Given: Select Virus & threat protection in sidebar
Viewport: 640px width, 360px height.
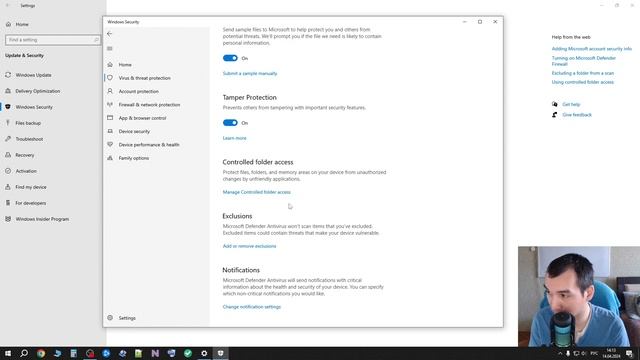Looking at the screenshot, I should click(x=144, y=78).
